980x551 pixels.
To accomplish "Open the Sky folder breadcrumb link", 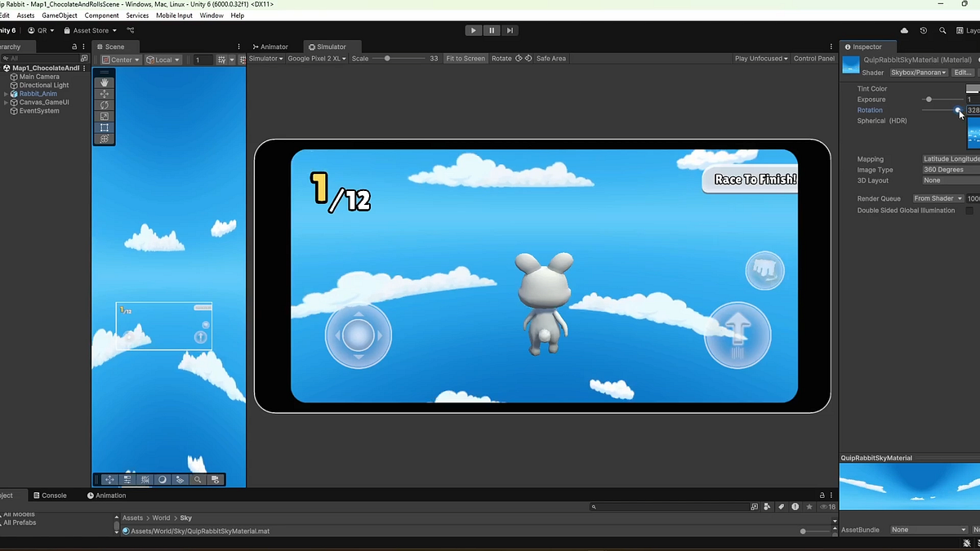I will pos(185,517).
